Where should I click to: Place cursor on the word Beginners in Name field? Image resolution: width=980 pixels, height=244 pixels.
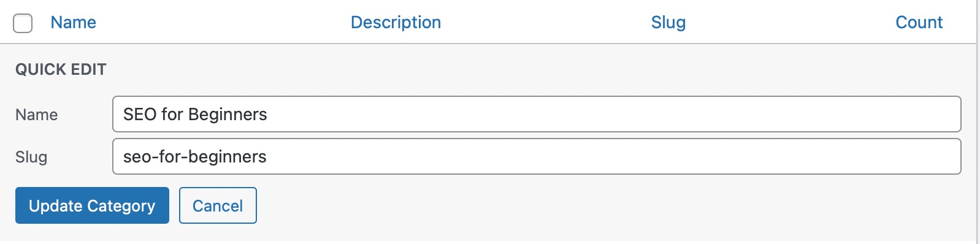point(228,115)
